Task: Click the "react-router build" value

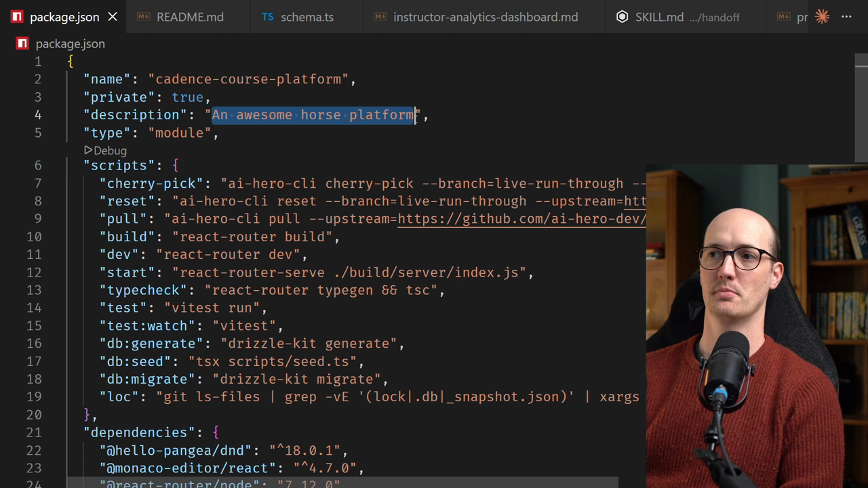Action: tap(252, 237)
